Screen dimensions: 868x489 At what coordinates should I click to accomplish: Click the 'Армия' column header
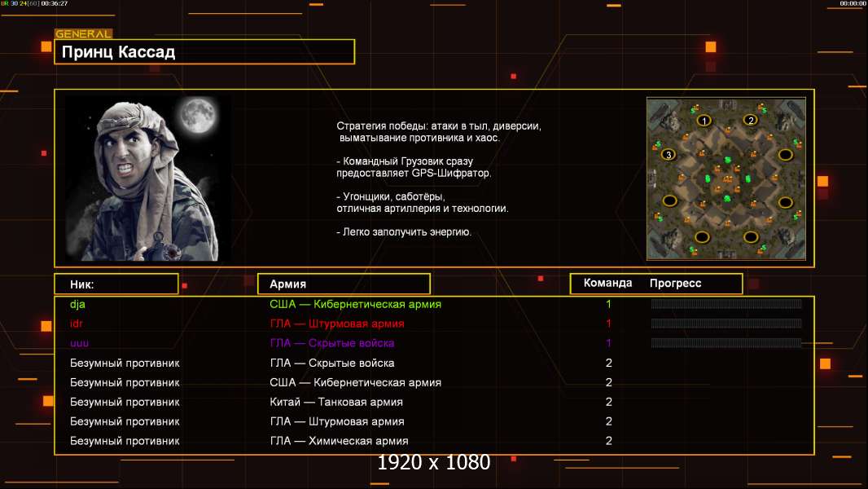344,284
